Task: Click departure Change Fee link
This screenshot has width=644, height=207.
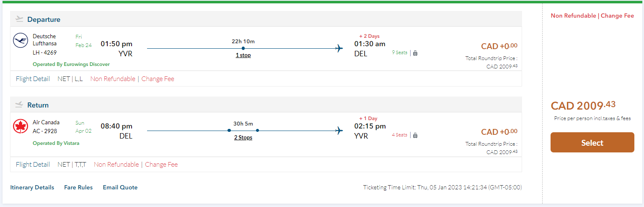Action: point(158,79)
